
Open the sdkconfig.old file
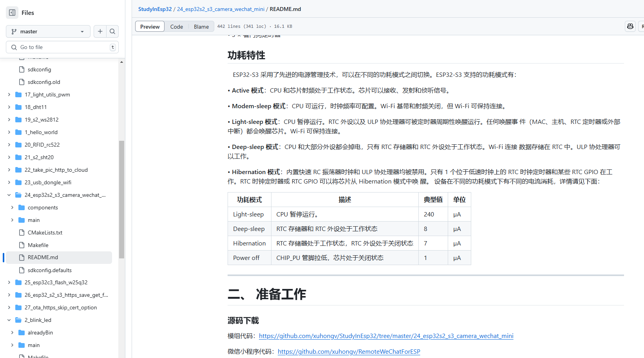pos(44,82)
